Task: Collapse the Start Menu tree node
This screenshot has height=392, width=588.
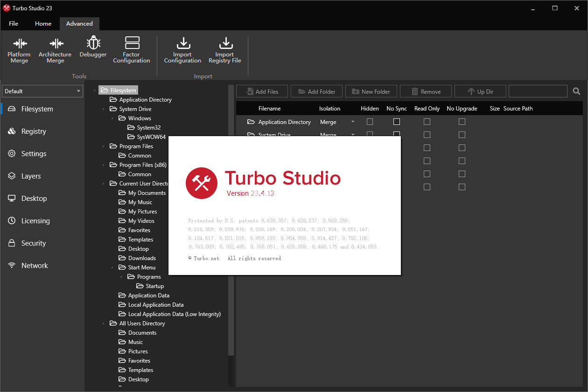Action: (112, 268)
